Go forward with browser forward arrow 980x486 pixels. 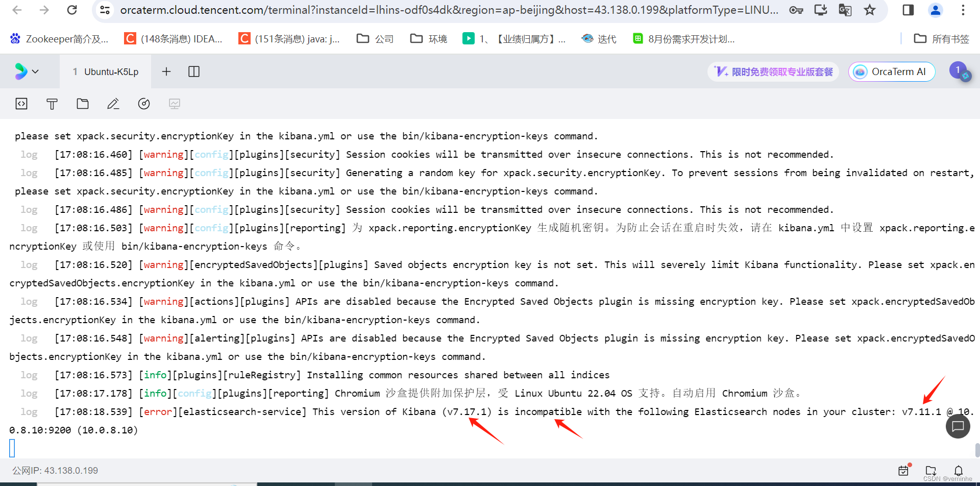pyautogui.click(x=44, y=10)
